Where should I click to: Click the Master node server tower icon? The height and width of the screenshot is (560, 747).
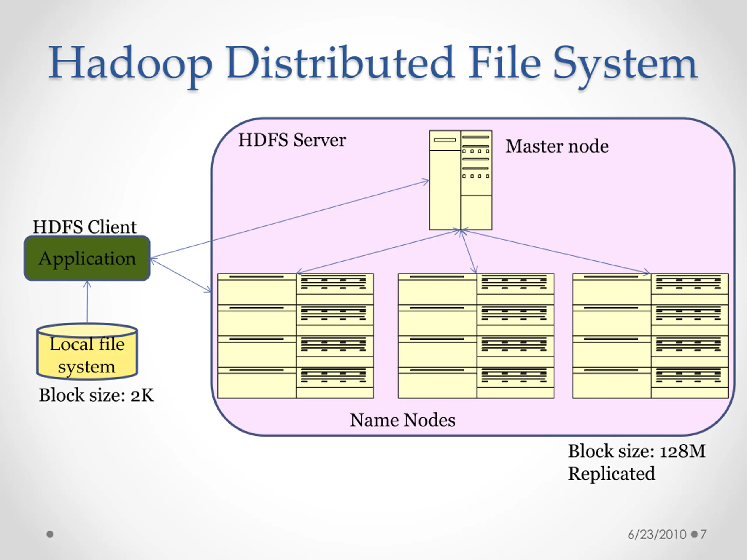pyautogui.click(x=460, y=180)
